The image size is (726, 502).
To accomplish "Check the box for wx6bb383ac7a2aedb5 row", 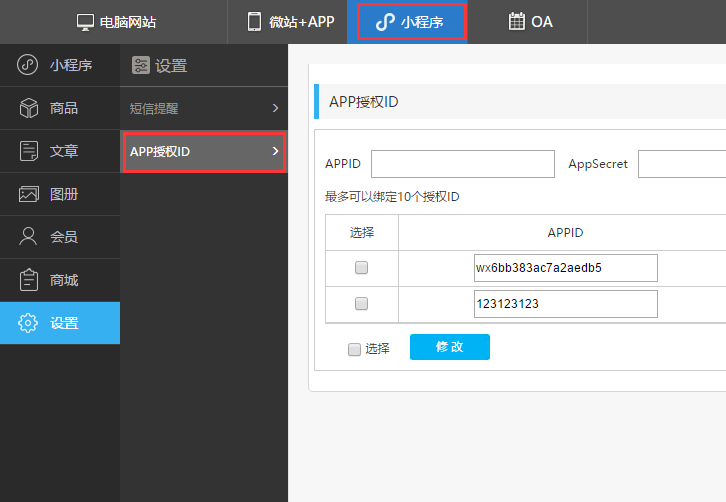I will click(362, 268).
